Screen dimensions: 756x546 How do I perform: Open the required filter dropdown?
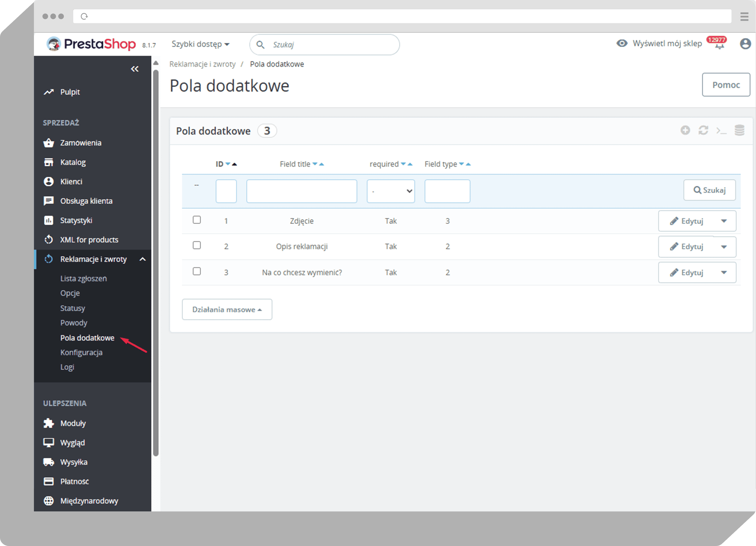coord(391,191)
